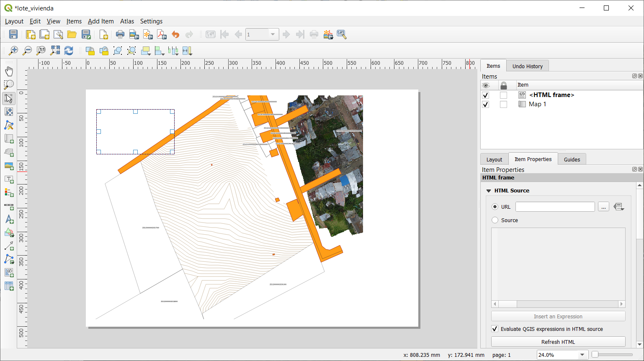The height and width of the screenshot is (361, 644).
Task: Select the Add Picture tool
Action: coord(9,166)
